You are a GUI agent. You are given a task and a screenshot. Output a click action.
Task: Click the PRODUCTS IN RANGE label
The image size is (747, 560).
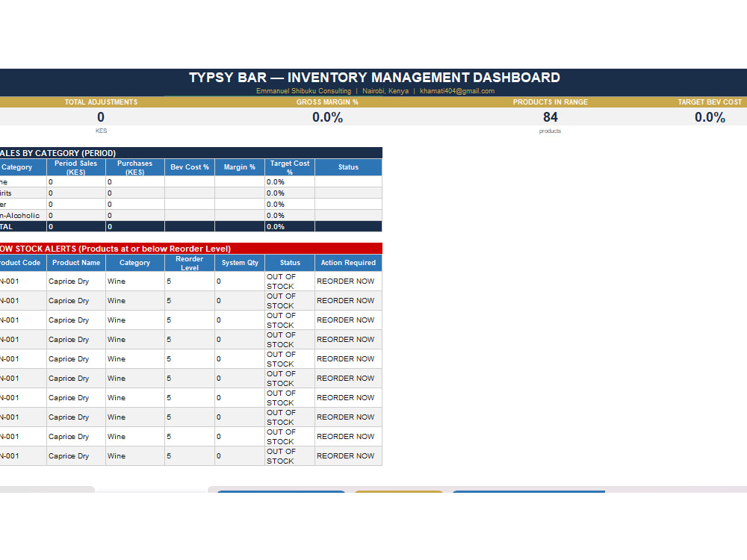pyautogui.click(x=551, y=102)
